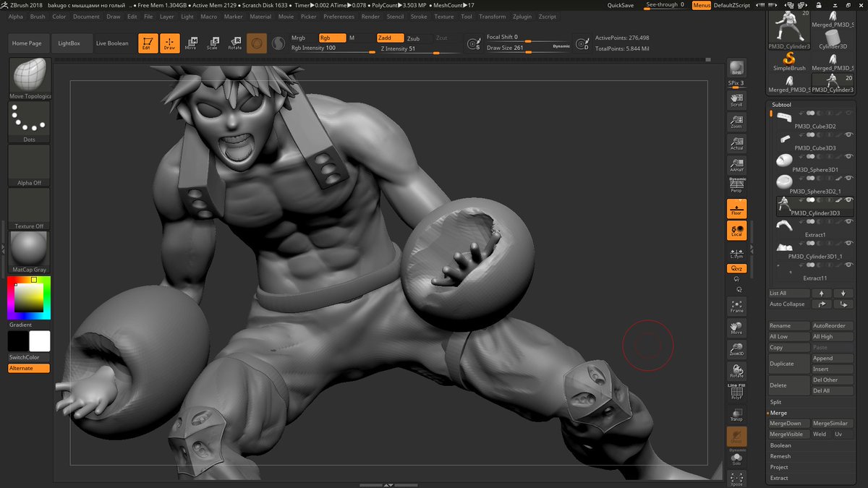Click the Home Page button

[27, 43]
